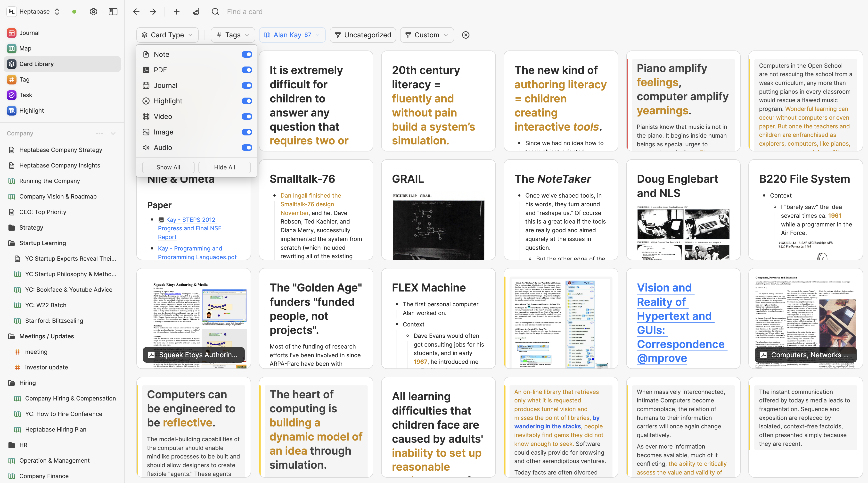868x483 pixels.
Task: Open the B220 File System card
Action: 805,210
